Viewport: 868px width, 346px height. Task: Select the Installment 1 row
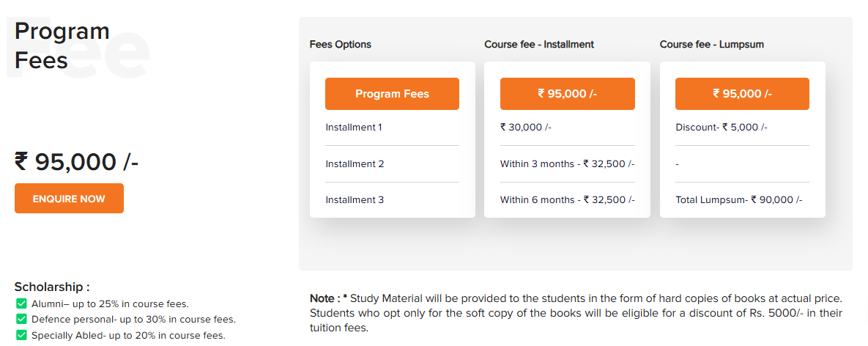tap(354, 128)
